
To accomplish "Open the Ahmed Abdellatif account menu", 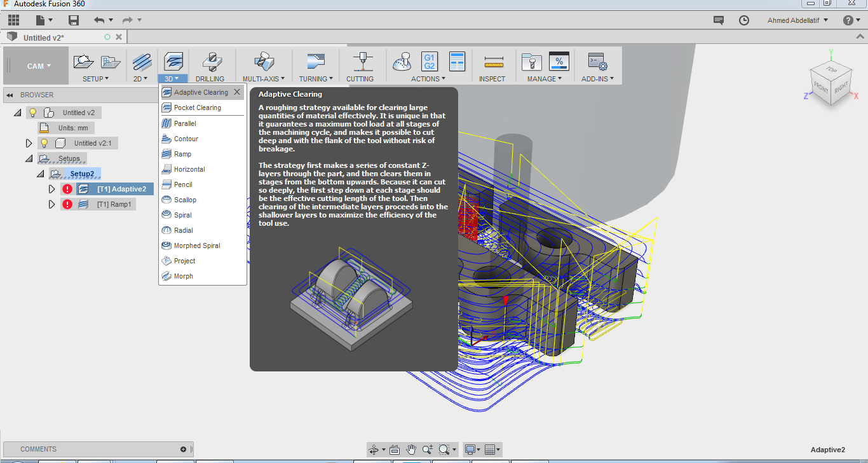I will click(797, 20).
